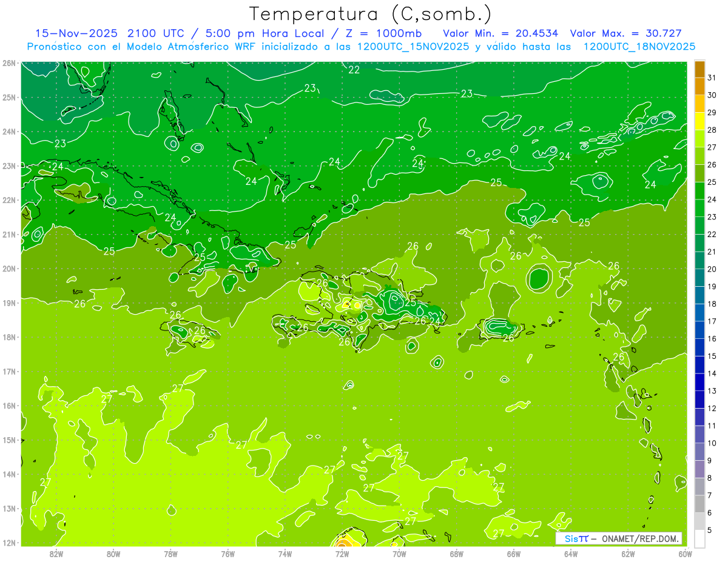Click the 78W longitude axis label

[x=170, y=554]
